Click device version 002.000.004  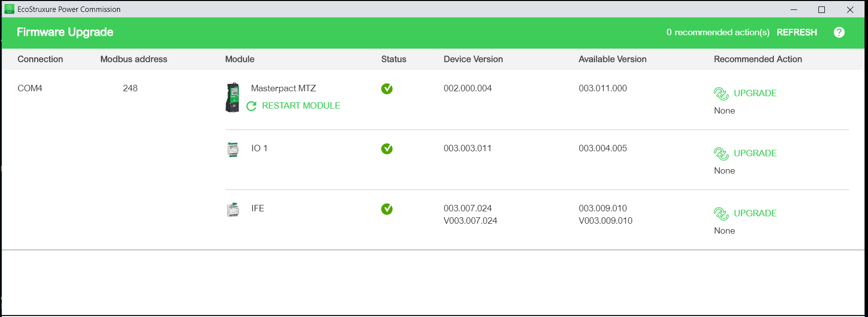pos(467,88)
